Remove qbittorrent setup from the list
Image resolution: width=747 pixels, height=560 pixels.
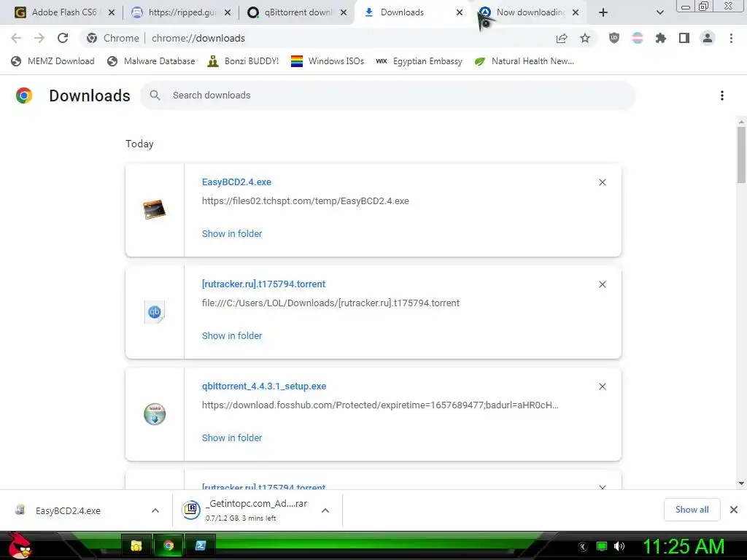coord(603,386)
